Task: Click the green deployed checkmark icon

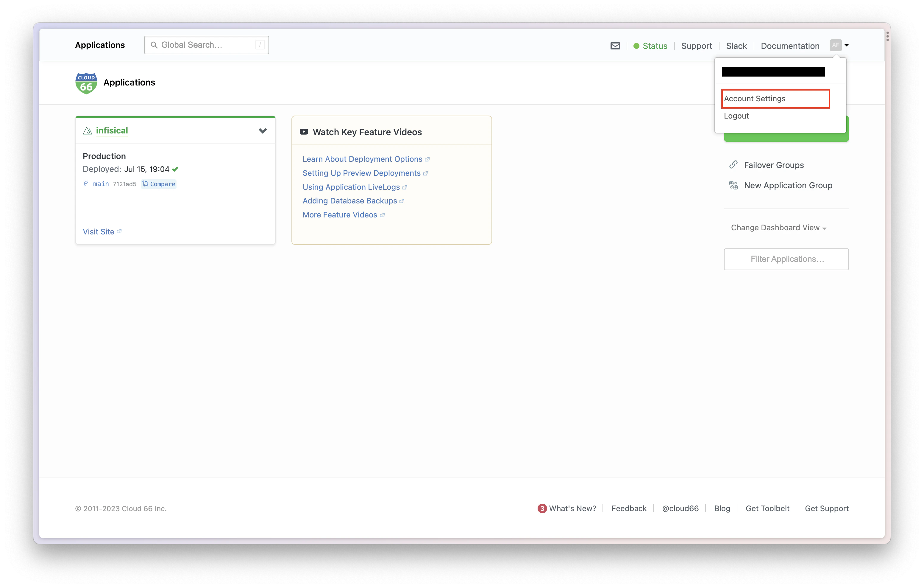Action: click(175, 169)
